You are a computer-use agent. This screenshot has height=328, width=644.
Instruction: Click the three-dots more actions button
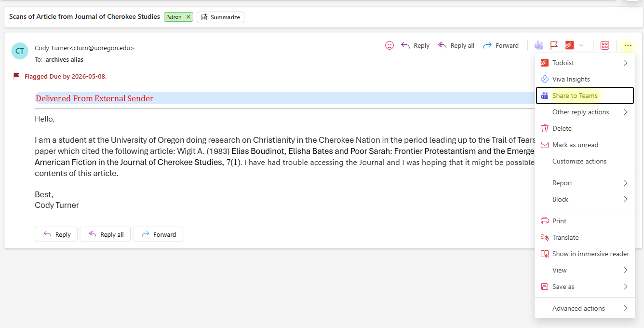(628, 45)
